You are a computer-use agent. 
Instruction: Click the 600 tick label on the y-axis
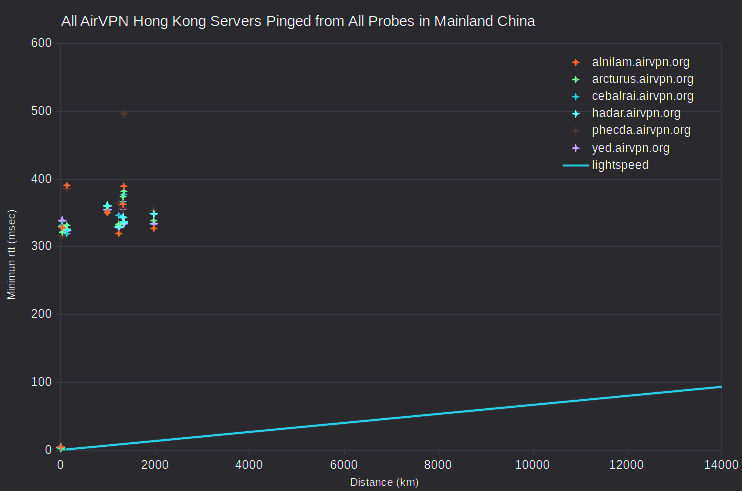pos(41,43)
